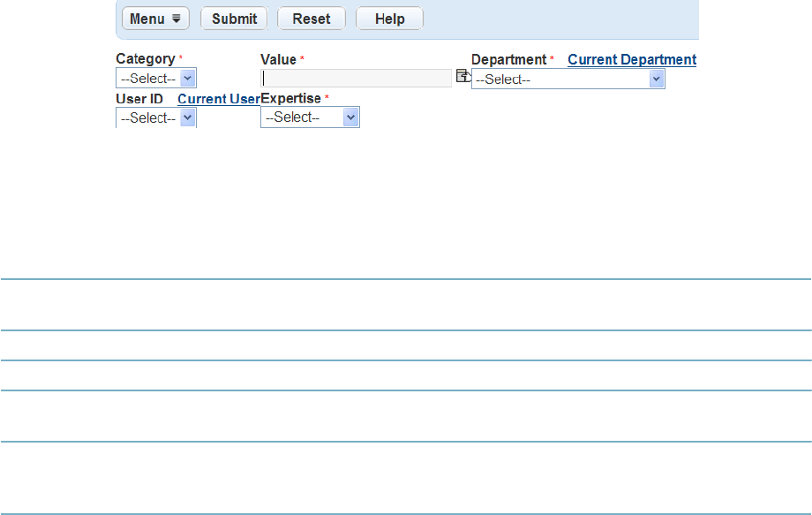Follow the Current Department link
Image resolution: width=812 pixels, height=515 pixels.
point(632,59)
